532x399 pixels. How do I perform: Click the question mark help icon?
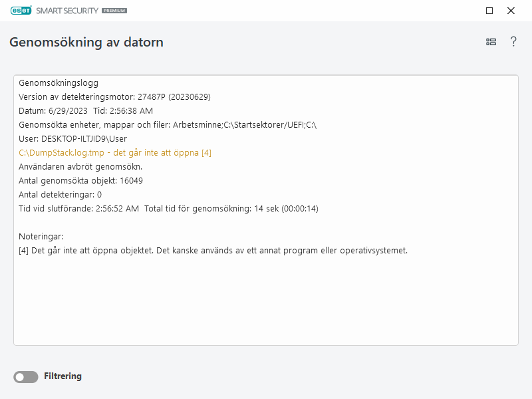(x=513, y=41)
